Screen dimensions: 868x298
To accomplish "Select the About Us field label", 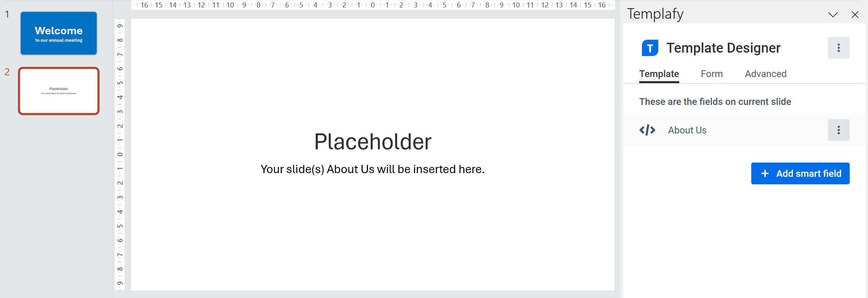I will (687, 130).
